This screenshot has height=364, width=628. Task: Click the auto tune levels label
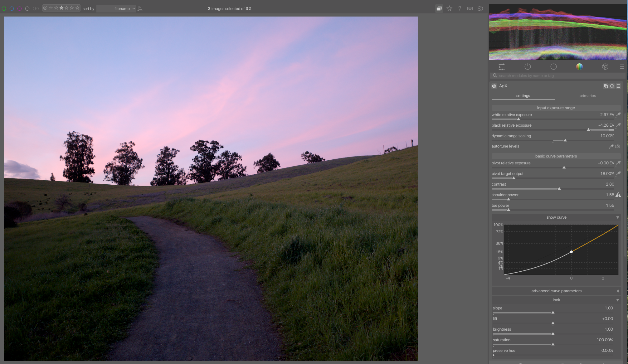point(505,146)
